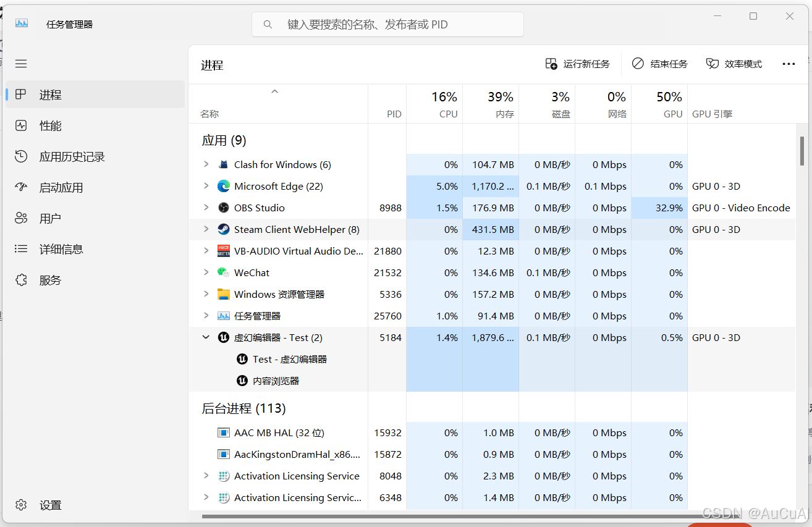This screenshot has height=527, width=812.
Task: Click the Windows 资源管理器 folder icon
Action: click(x=224, y=294)
